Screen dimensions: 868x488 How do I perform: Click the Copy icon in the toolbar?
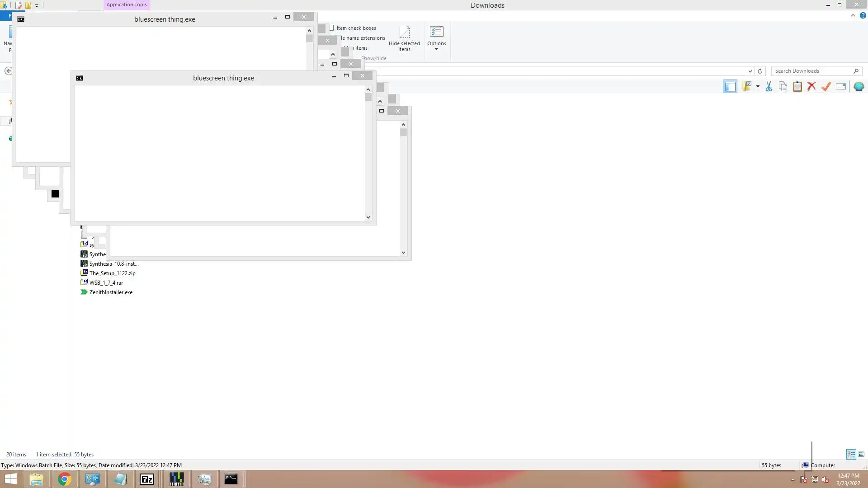coord(783,86)
